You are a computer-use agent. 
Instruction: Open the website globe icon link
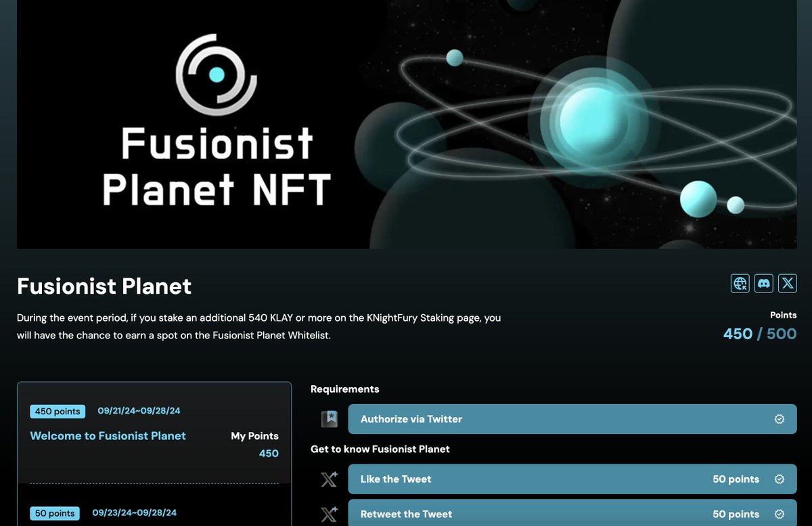coord(740,283)
